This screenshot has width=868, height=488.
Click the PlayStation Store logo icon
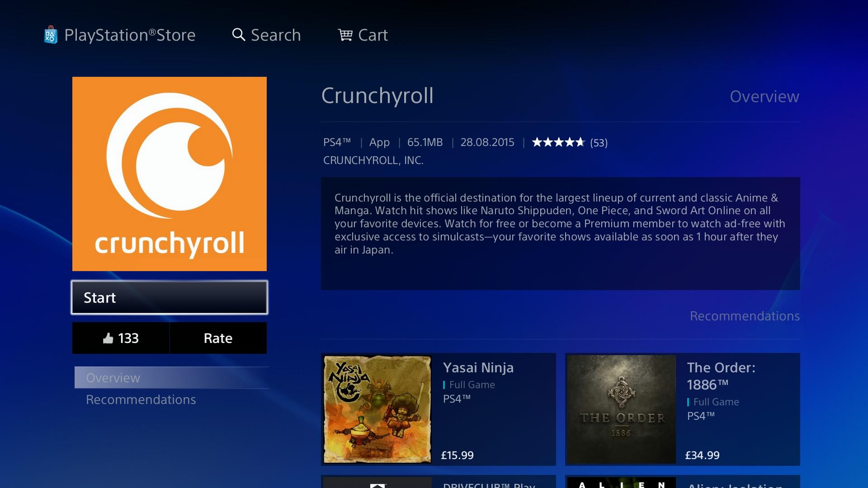click(51, 34)
